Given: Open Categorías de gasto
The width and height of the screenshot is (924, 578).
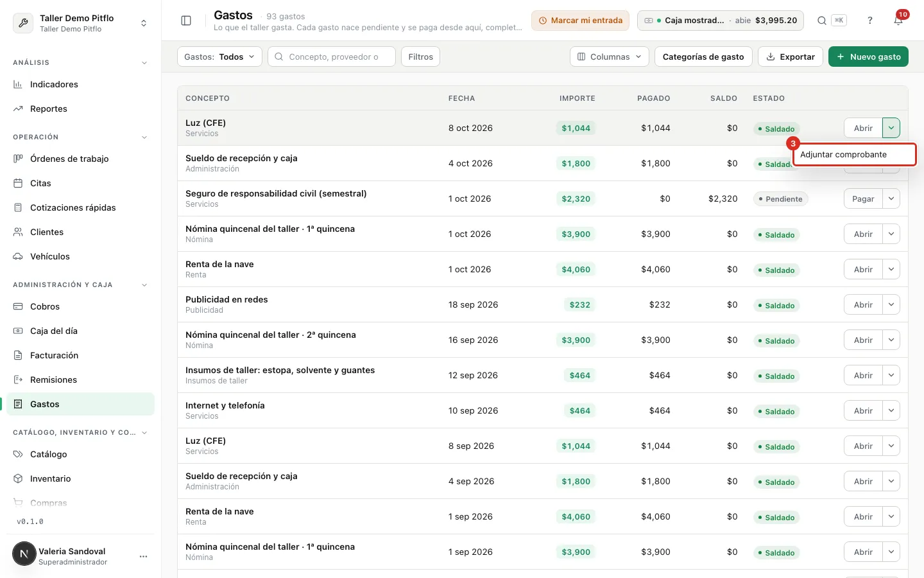Looking at the screenshot, I should point(703,57).
